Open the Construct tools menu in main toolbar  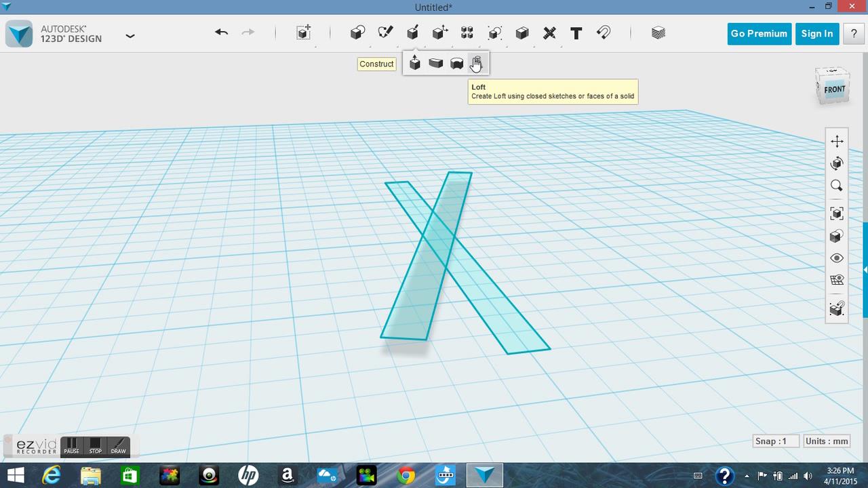[x=412, y=33]
